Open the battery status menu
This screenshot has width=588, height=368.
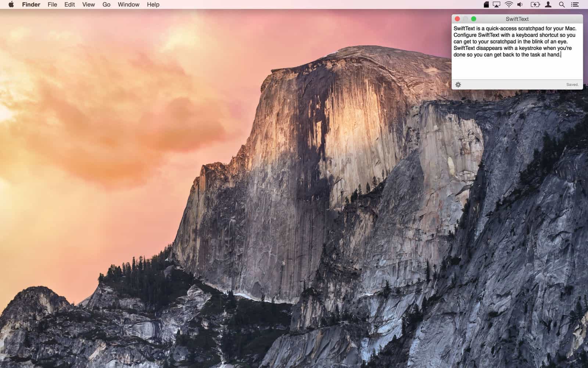point(535,4)
